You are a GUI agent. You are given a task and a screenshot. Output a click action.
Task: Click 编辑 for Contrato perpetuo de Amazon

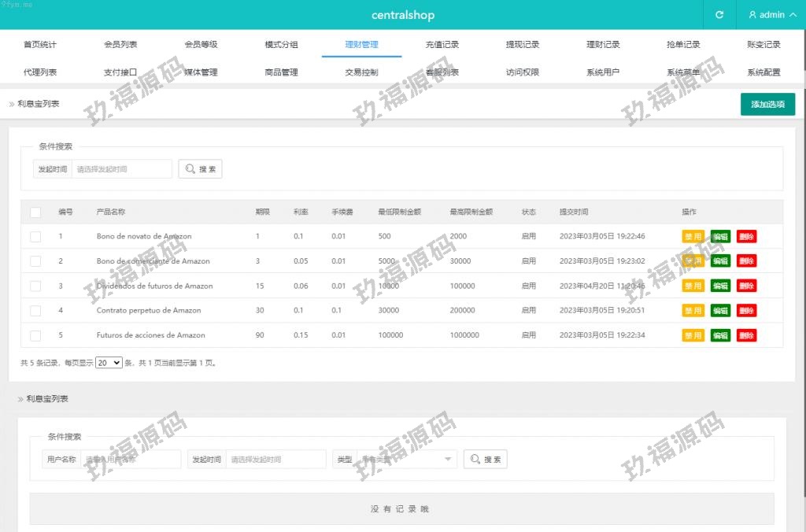[720, 311]
